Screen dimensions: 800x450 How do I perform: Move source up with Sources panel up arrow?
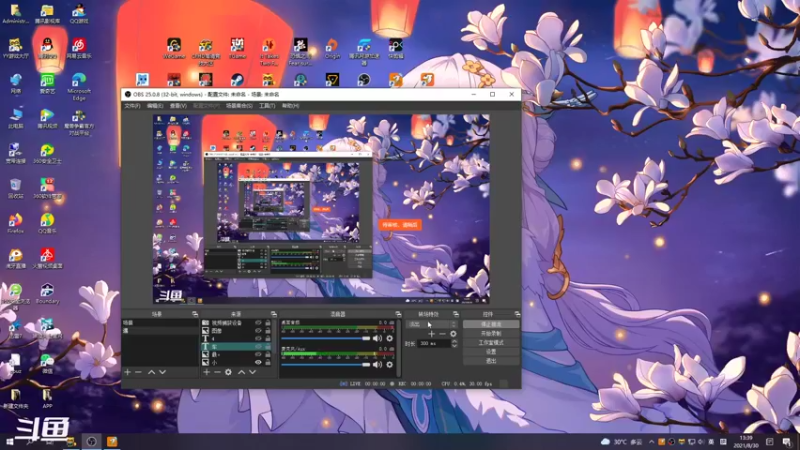pos(241,372)
